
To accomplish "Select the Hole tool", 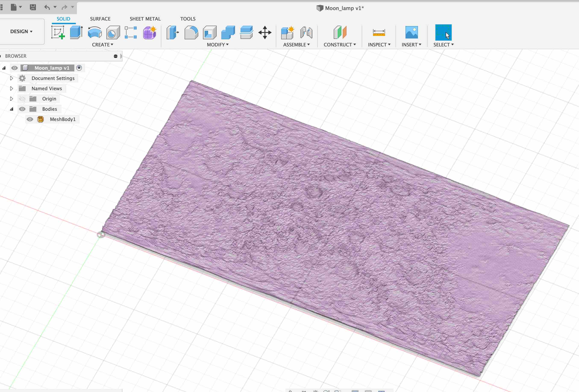I will (x=113, y=32).
